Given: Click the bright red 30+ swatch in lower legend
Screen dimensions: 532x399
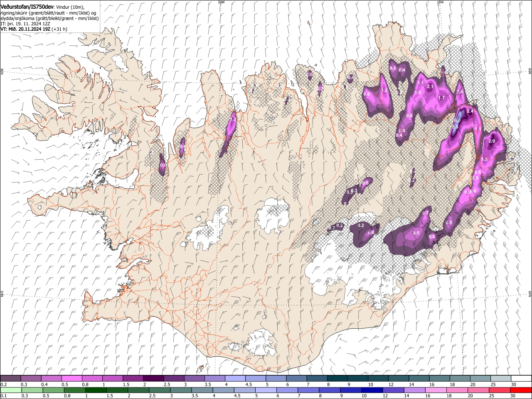Looking at the screenshot, I should (521, 390).
